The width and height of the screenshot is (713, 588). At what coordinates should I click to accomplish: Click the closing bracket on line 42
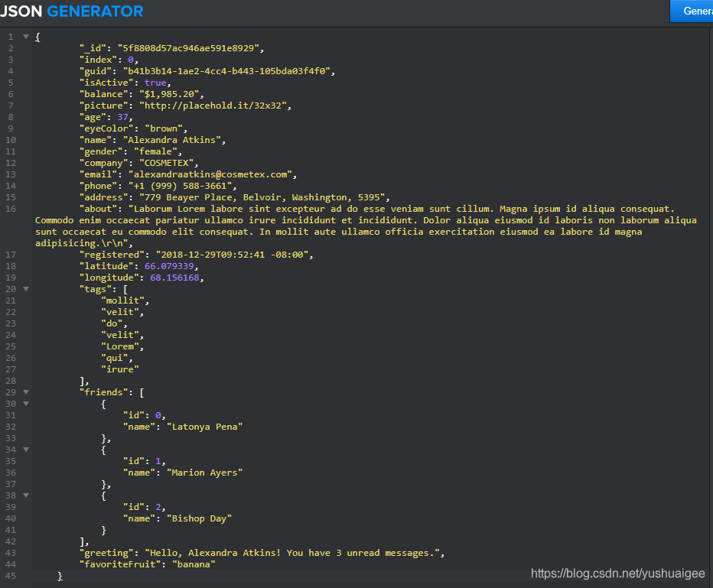[82, 541]
